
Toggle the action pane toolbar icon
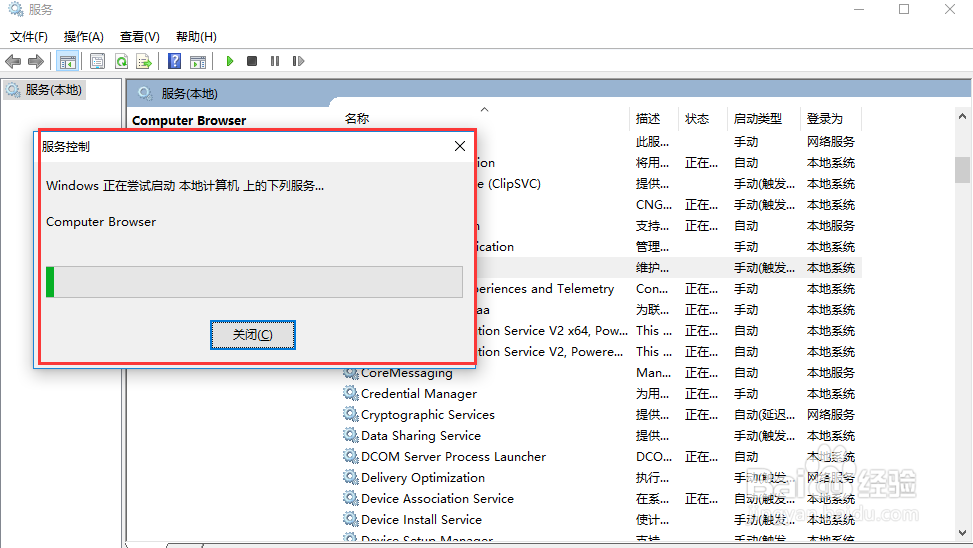[198, 61]
